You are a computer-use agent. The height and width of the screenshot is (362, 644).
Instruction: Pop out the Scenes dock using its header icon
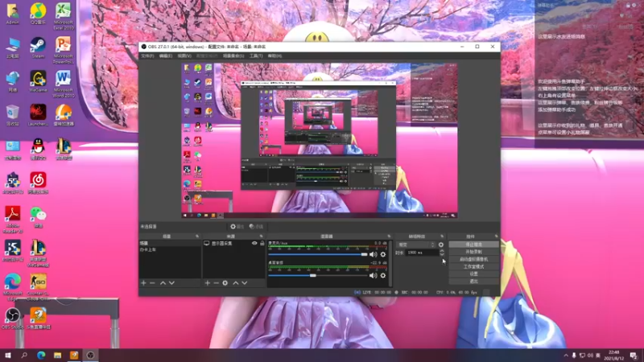[197, 237]
